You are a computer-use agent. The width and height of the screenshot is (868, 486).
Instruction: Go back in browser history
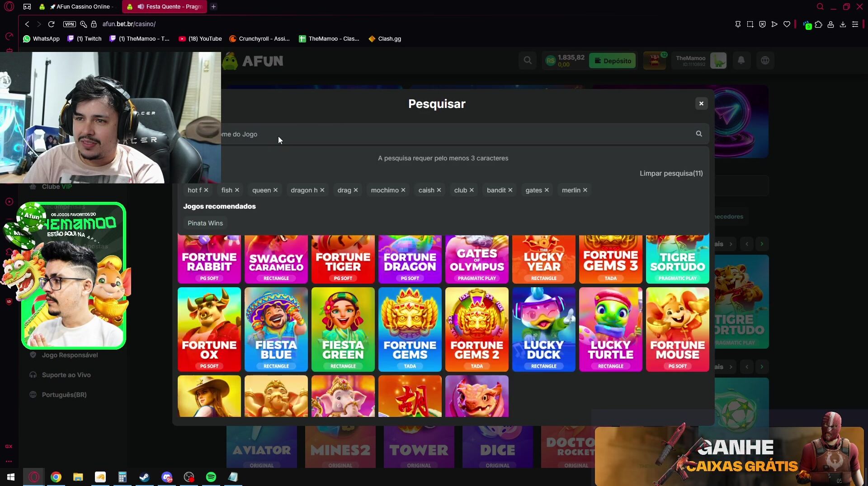pos(27,24)
